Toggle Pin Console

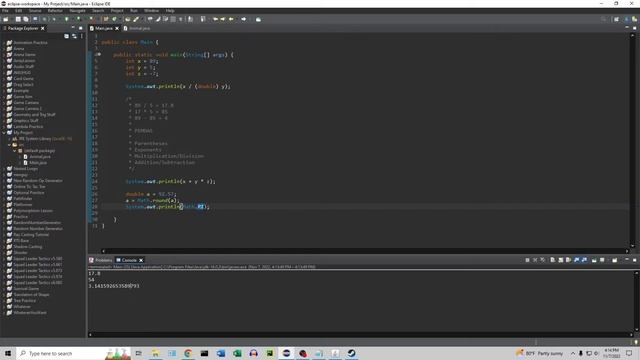click(x=594, y=260)
